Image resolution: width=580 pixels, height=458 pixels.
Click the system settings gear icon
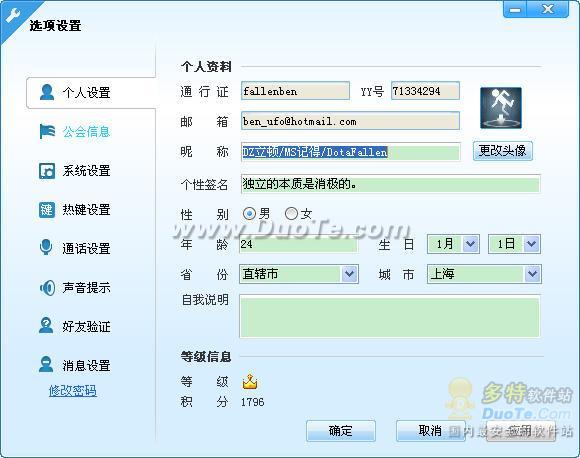tap(47, 171)
